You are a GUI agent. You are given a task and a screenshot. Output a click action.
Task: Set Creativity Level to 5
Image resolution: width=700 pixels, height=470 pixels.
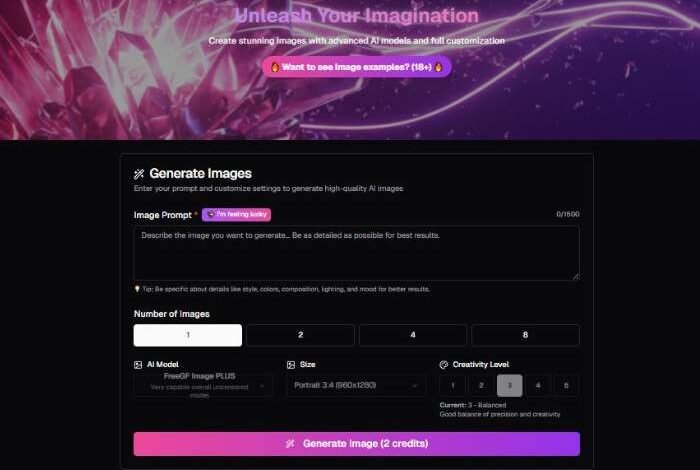point(566,386)
